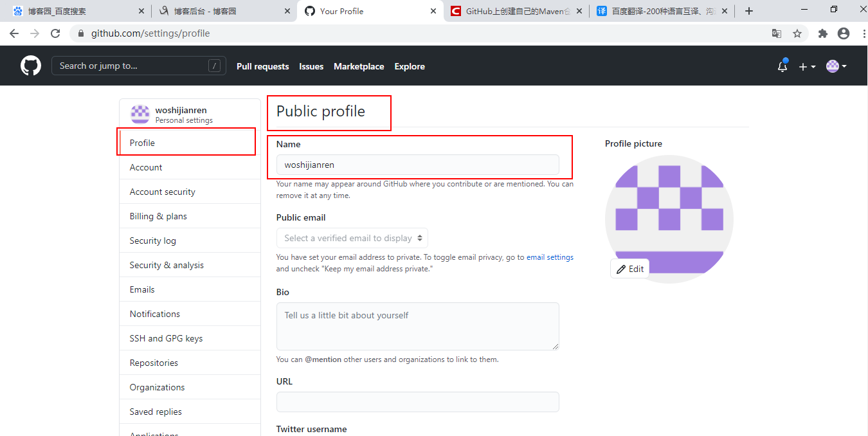Open the GitHub home logo
Viewport: 868px width, 436px height.
click(x=31, y=66)
